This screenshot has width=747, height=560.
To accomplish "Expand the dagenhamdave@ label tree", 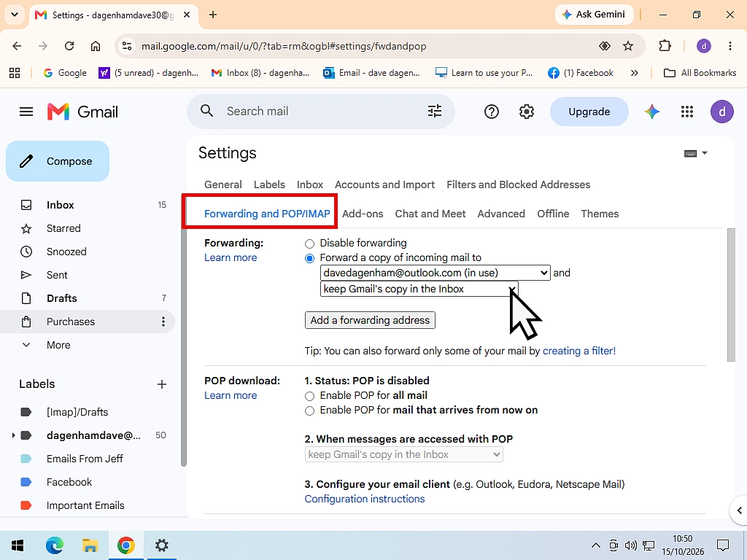I will coord(13,435).
